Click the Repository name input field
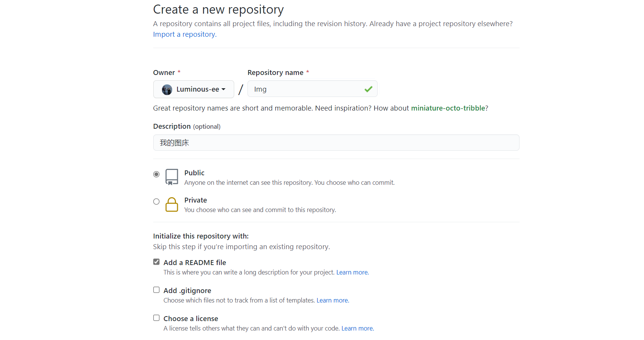Viewport: 644px width, 340px height. click(313, 89)
